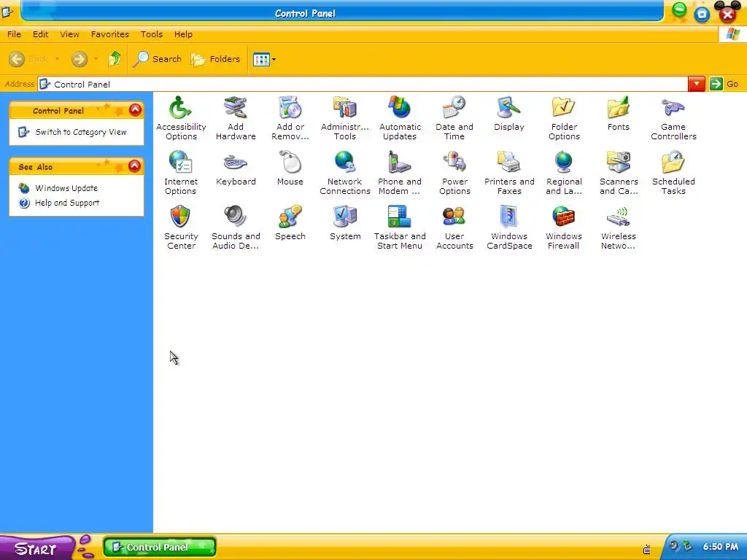Open Display settings icon
This screenshot has height=560, width=747.
pyautogui.click(x=508, y=113)
